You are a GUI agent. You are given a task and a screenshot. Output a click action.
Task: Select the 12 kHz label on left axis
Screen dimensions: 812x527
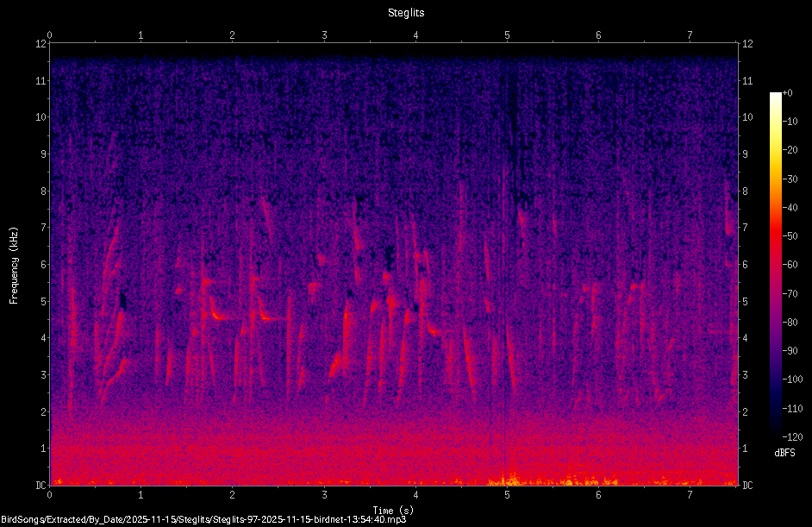coord(41,44)
